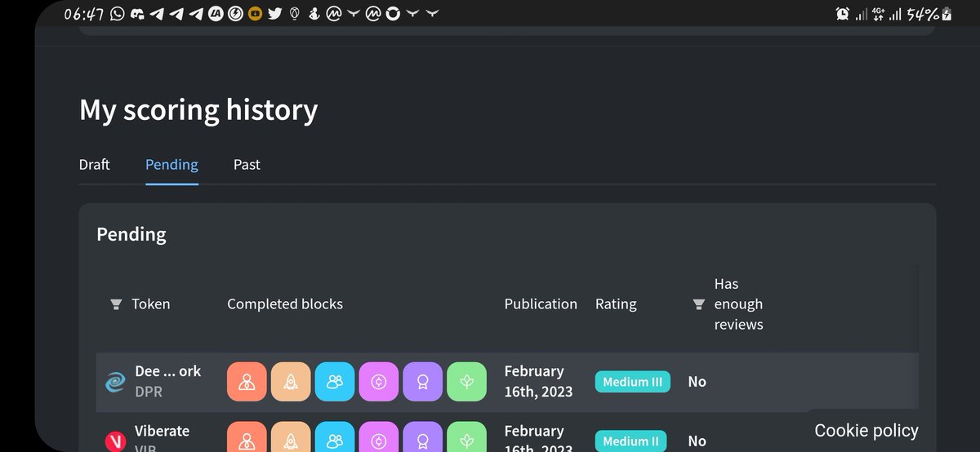Tap the yellow download notification icon
The height and width of the screenshot is (452, 980).
[x=255, y=14]
